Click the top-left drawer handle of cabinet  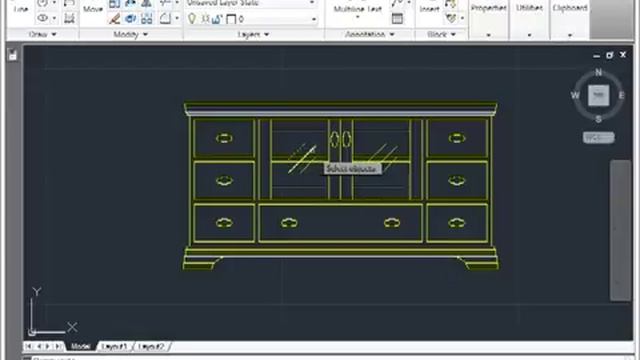pos(224,138)
